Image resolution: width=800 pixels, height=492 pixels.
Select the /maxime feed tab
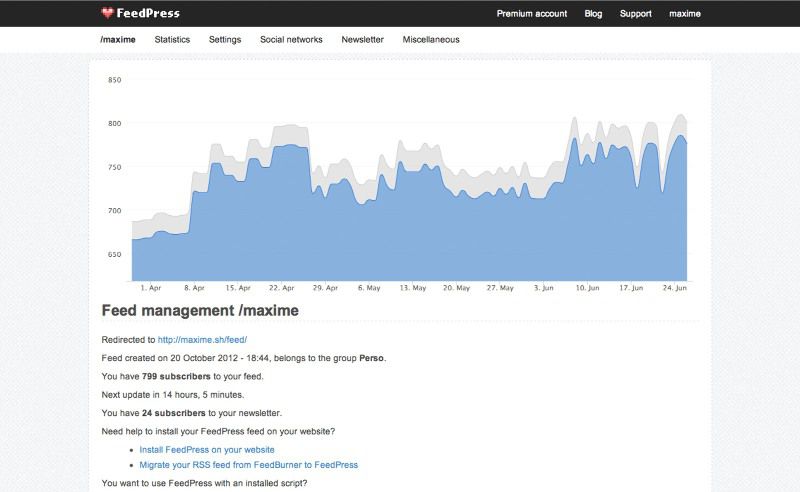pos(118,40)
